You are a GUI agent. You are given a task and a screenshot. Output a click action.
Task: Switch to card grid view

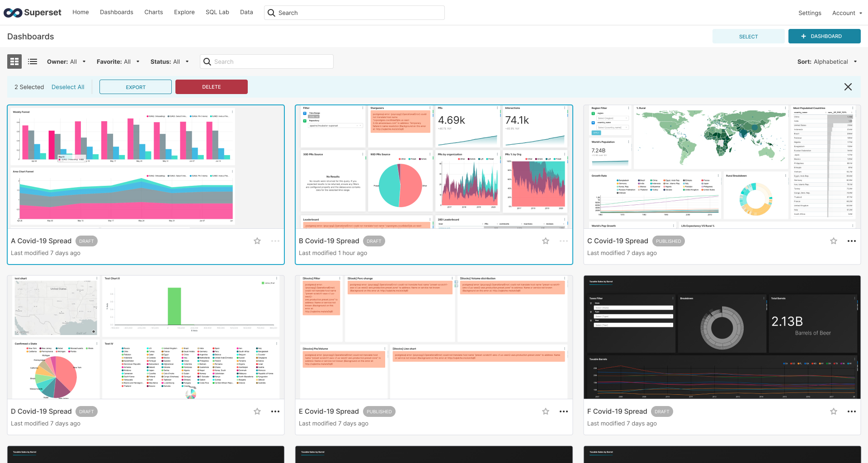(x=14, y=61)
